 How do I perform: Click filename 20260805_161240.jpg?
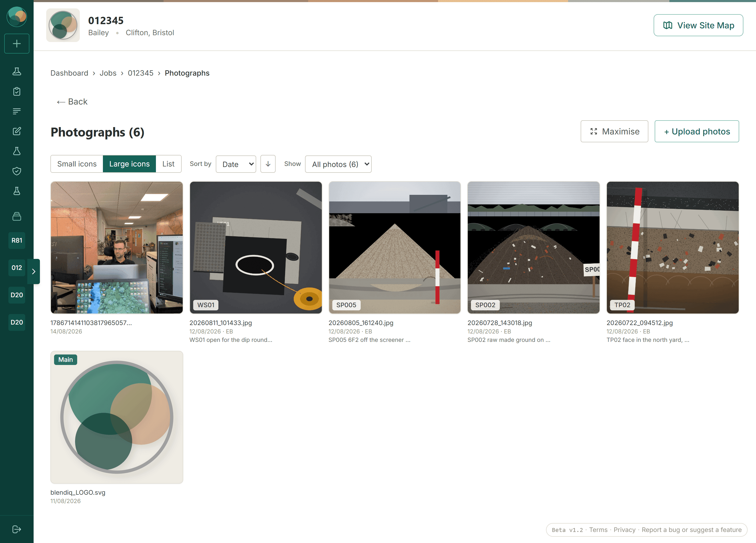(361, 323)
